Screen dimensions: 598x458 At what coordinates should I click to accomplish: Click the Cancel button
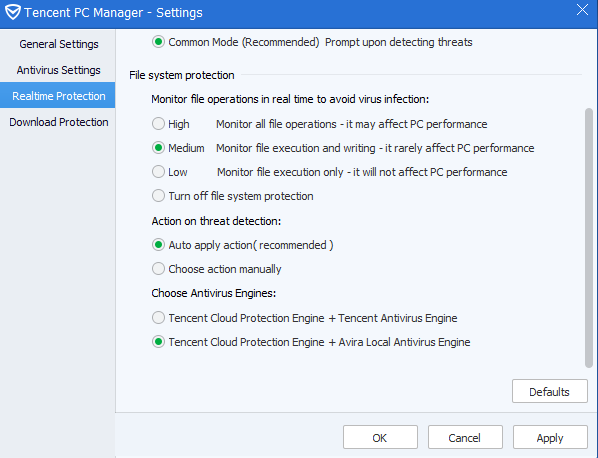pos(465,437)
